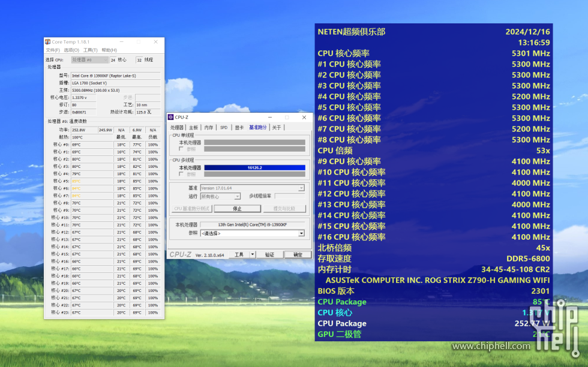Click the 32 线程 count box
The width and height of the screenshot is (588, 367).
tap(139, 60)
